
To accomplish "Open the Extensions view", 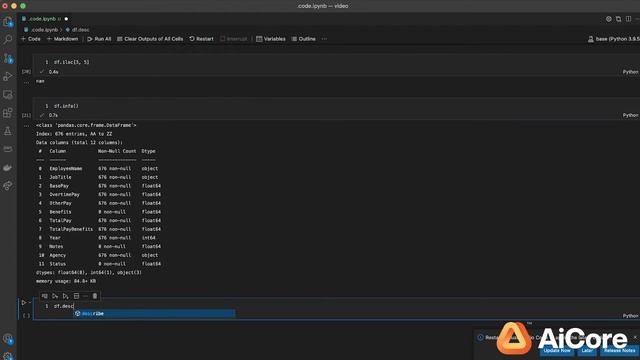I will click(8, 113).
